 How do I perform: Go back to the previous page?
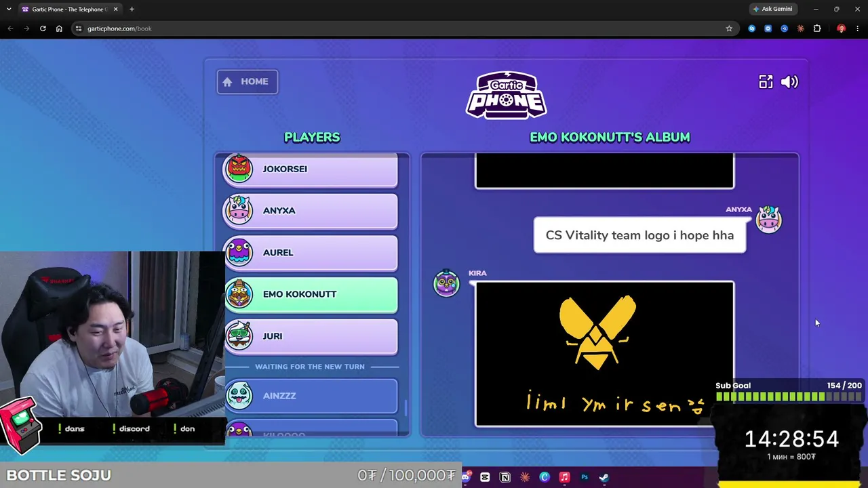click(10, 28)
